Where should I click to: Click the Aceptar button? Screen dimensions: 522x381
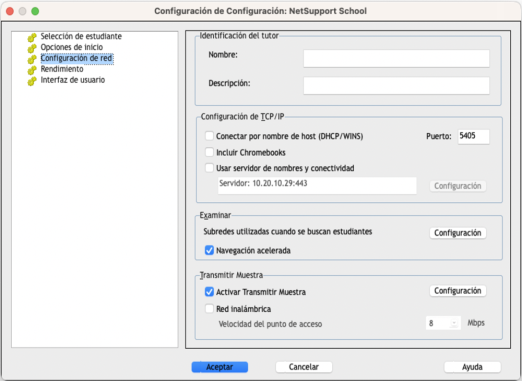220,367
